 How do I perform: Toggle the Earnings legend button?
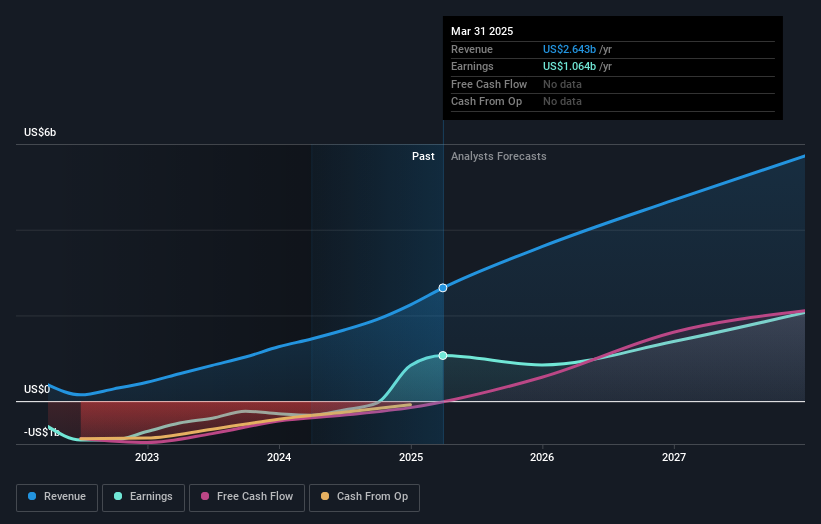click(143, 497)
